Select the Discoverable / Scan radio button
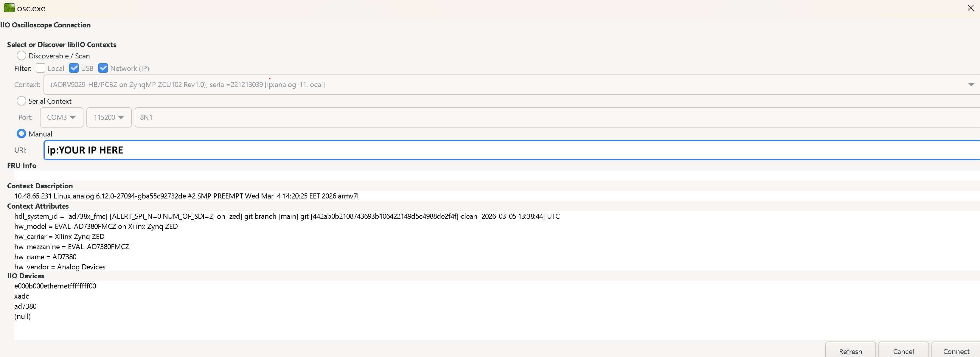 click(x=22, y=55)
